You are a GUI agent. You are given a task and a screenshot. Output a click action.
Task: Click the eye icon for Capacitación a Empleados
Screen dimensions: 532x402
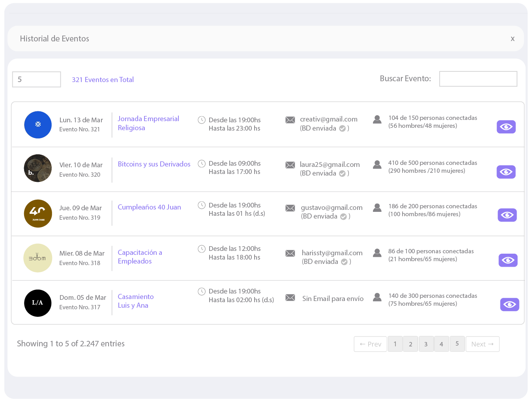point(508,260)
